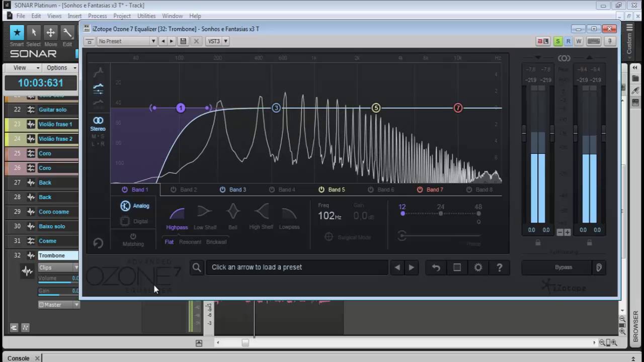The height and width of the screenshot is (362, 644).
Task: Open the Ozone preset list icon
Action: click(457, 267)
